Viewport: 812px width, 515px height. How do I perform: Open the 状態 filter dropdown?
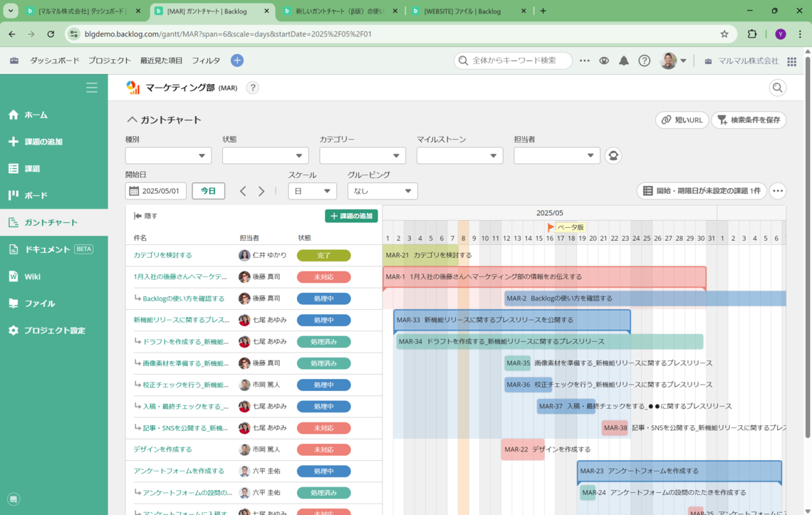click(265, 155)
